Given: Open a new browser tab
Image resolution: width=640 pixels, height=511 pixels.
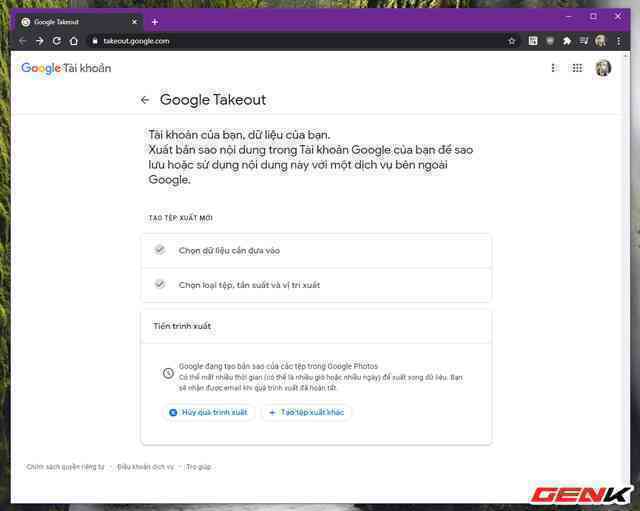Looking at the screenshot, I should point(155,22).
